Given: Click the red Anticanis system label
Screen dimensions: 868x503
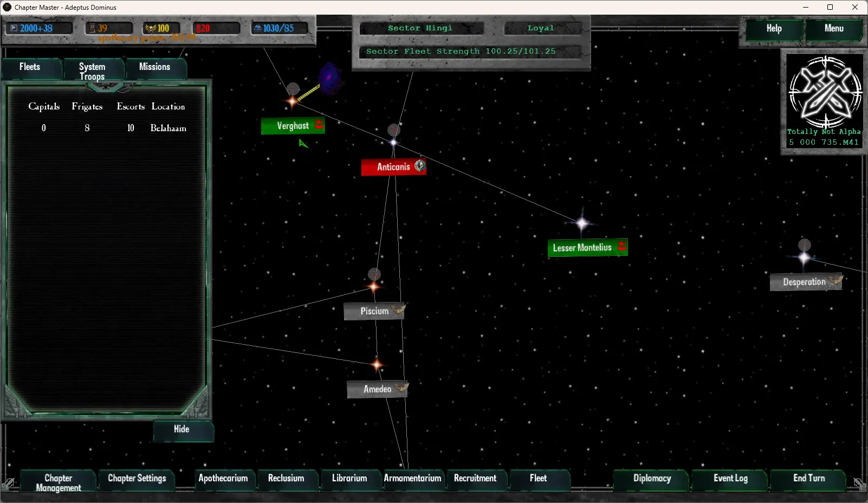Looking at the screenshot, I should pos(393,167).
